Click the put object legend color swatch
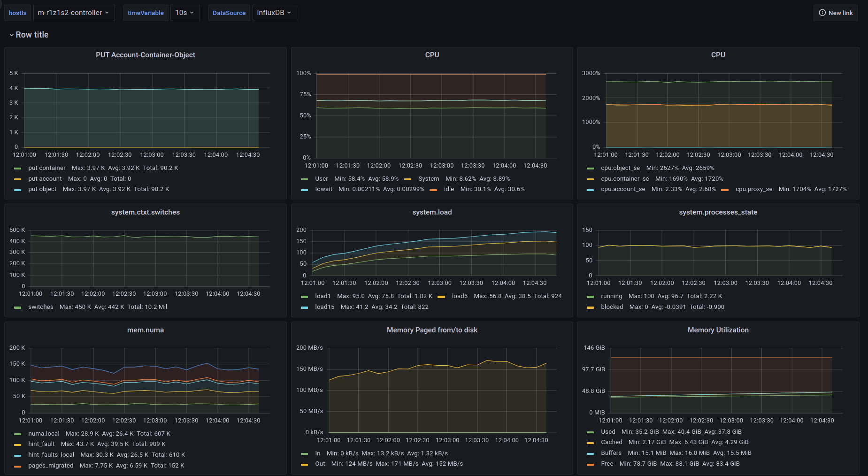Viewport: 868px width, 476px height. click(x=18, y=190)
